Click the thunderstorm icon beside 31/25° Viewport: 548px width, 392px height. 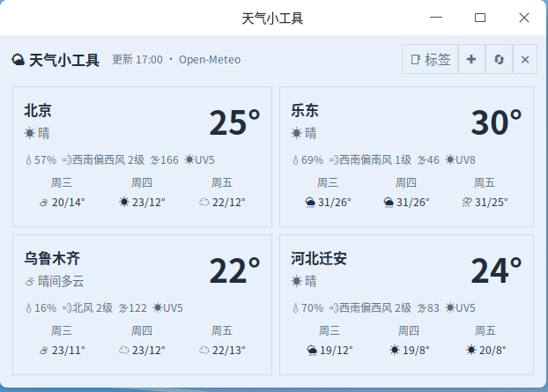pyautogui.click(x=467, y=203)
